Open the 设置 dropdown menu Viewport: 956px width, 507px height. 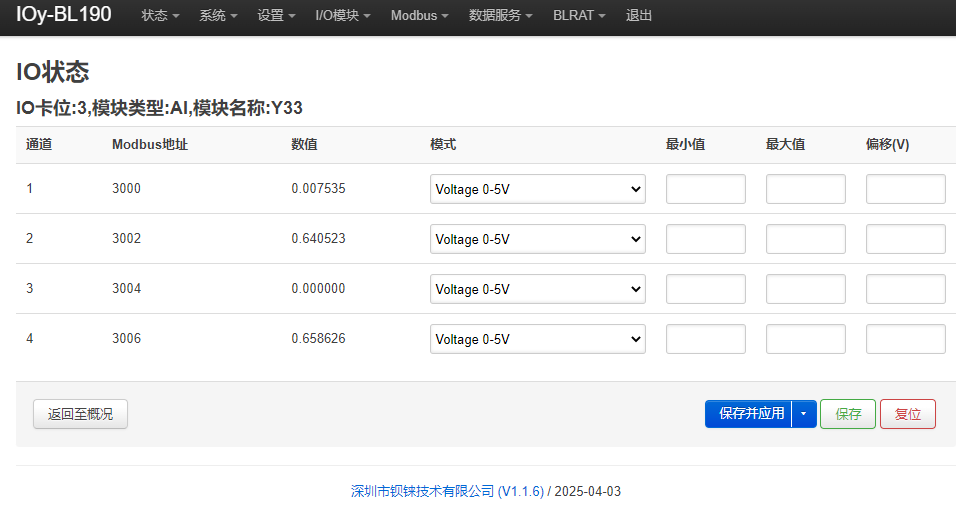coord(276,16)
